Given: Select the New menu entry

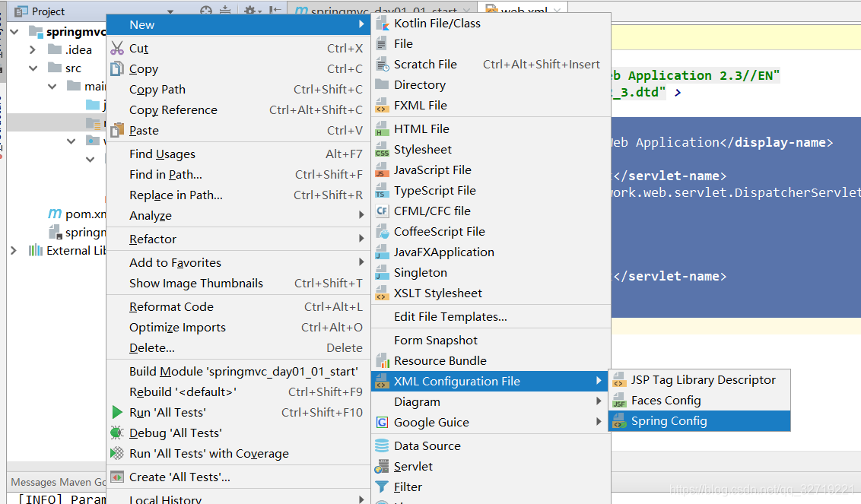Looking at the screenshot, I should [x=238, y=24].
